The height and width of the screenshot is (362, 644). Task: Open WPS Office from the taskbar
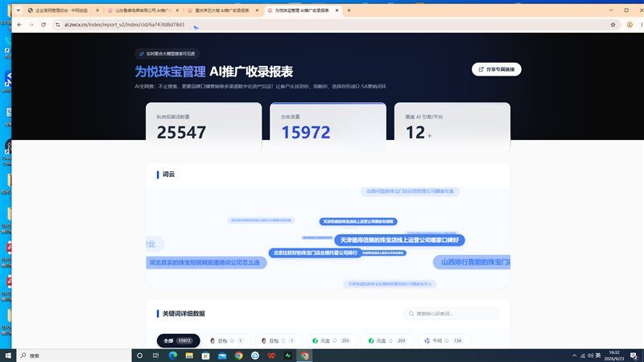[x=271, y=356]
